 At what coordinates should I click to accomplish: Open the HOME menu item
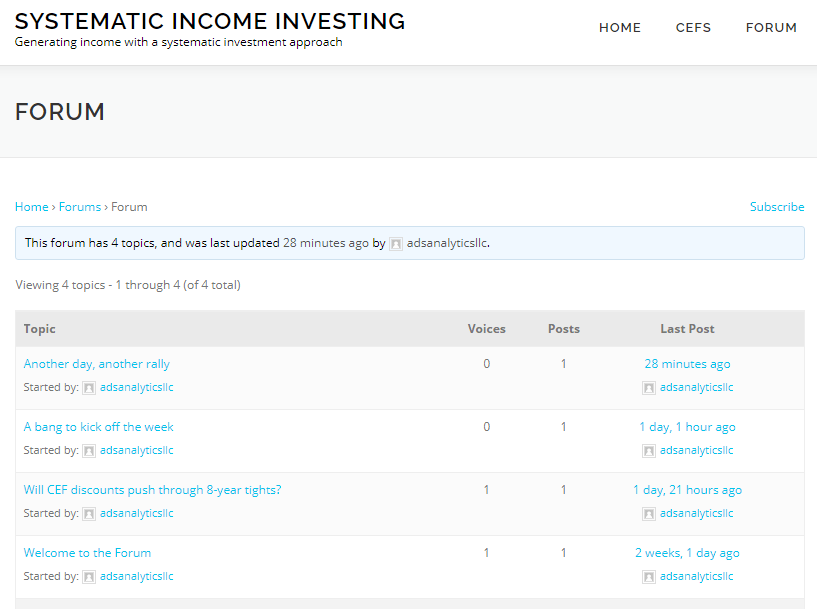tap(620, 28)
